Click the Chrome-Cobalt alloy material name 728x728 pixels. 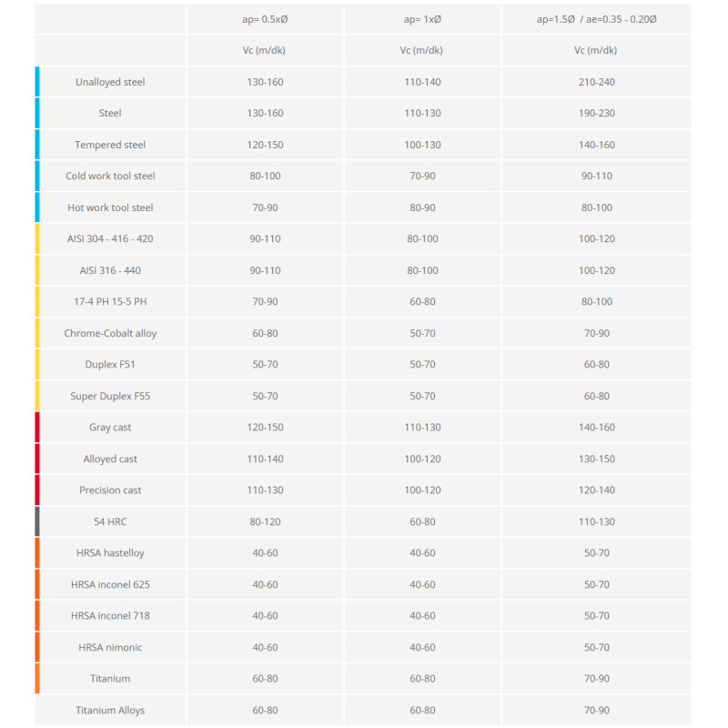(x=110, y=333)
